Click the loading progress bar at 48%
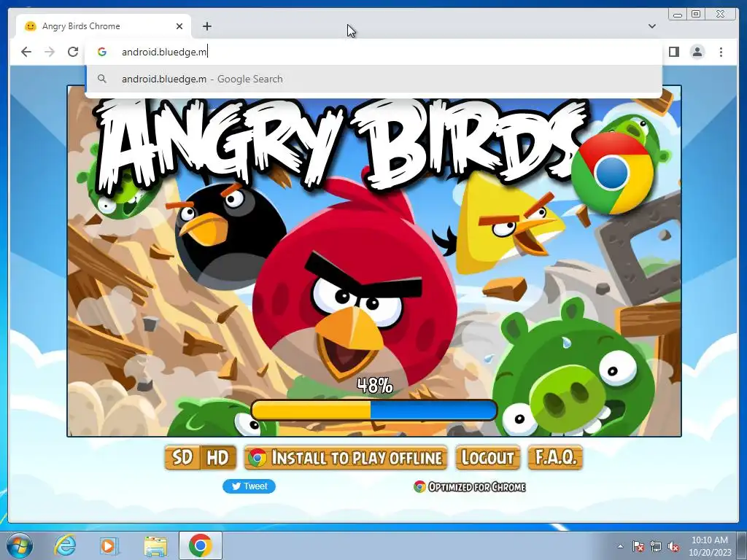This screenshot has height=560, width=747. (374, 411)
